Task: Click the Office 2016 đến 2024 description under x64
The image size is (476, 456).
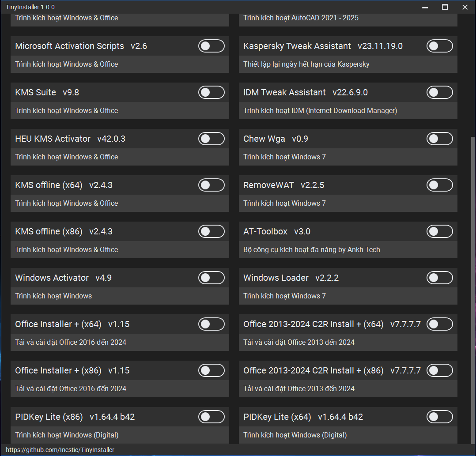Action: 71,342
